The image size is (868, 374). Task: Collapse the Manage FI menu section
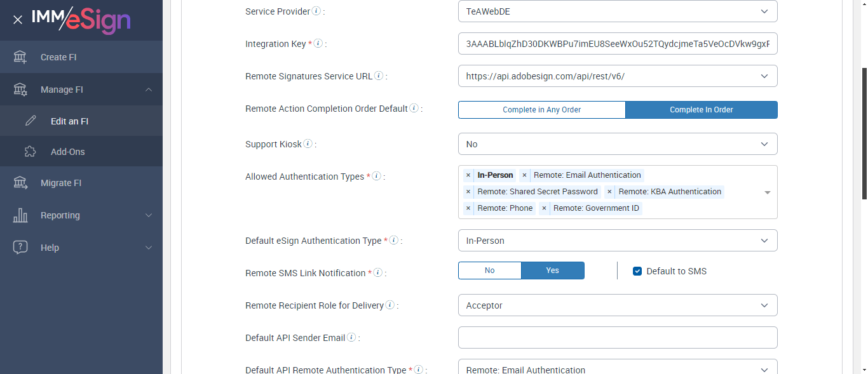(148, 90)
